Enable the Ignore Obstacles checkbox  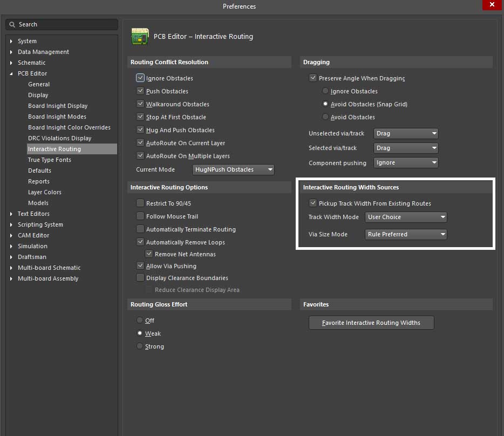click(x=140, y=78)
